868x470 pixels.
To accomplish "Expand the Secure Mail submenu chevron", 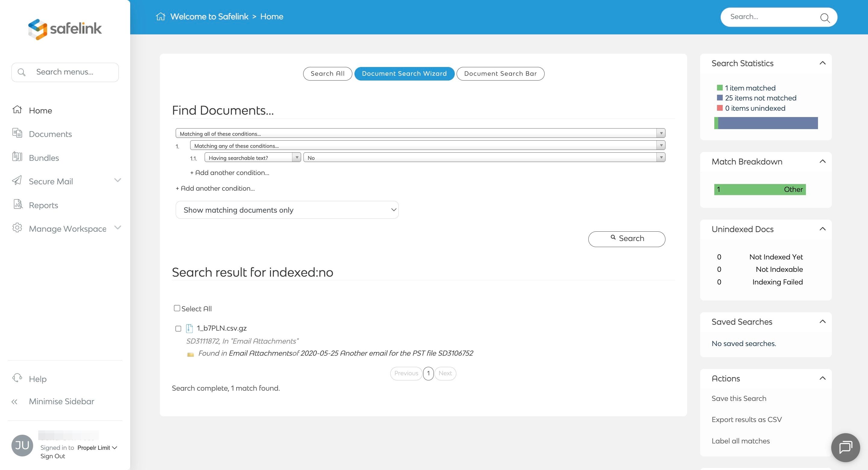I will click(x=118, y=180).
